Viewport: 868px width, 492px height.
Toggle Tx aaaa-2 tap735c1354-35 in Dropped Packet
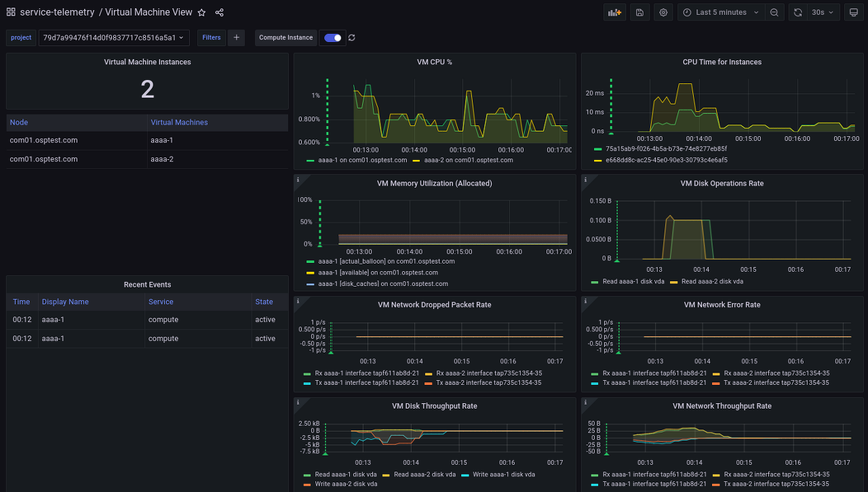[488, 383]
